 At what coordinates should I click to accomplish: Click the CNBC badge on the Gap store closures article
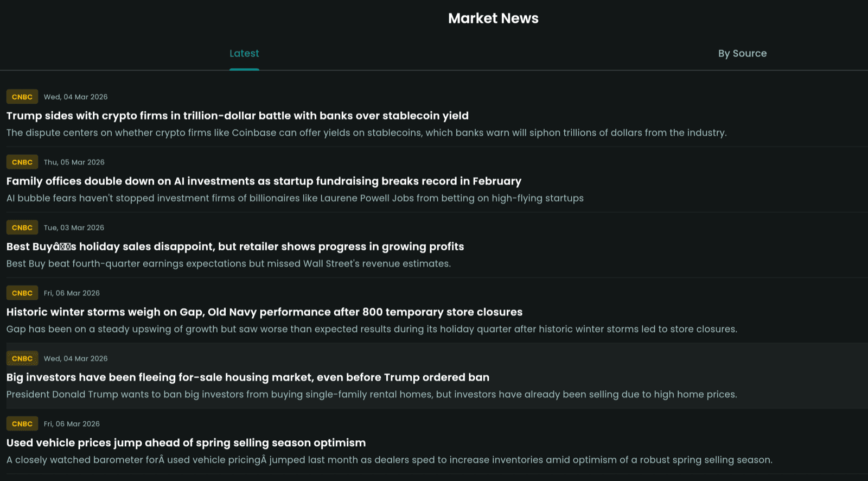(22, 293)
